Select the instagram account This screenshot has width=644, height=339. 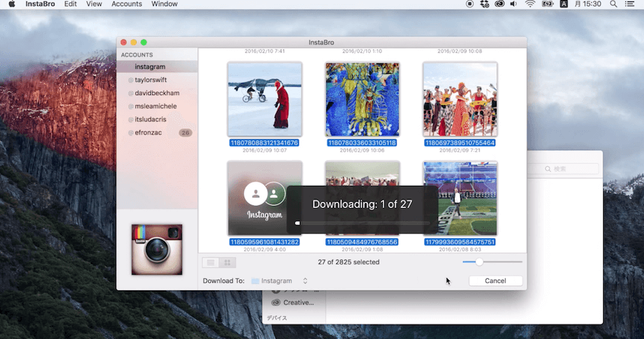[157, 67]
